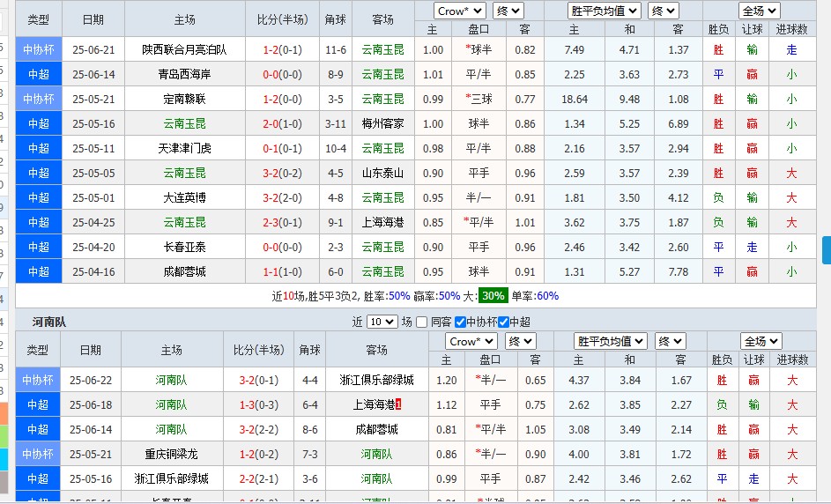The height and width of the screenshot is (504, 831).
Task: Open the 梅州客家 team link
Action: pyautogui.click(x=383, y=123)
